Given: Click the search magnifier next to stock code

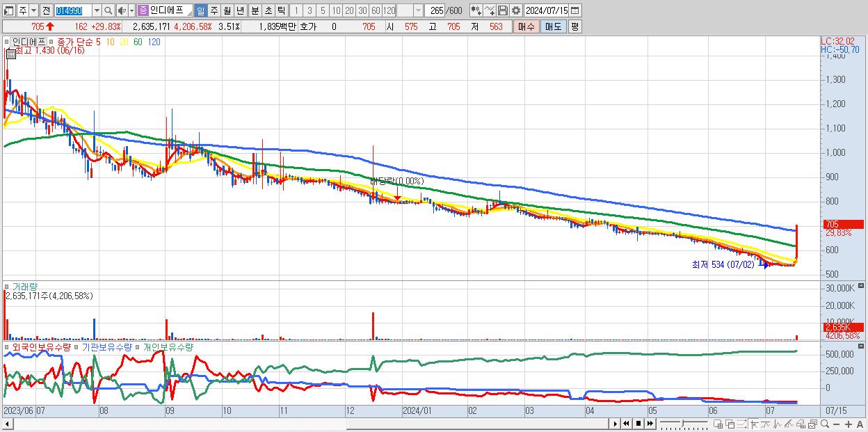Looking at the screenshot, I should 108,10.
